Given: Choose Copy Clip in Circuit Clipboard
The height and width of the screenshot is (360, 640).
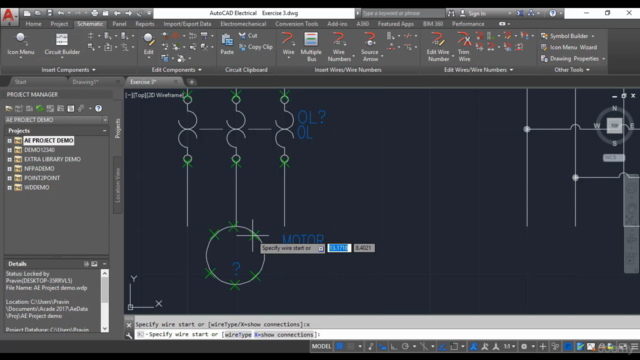Looking at the screenshot, I should click(256, 47).
